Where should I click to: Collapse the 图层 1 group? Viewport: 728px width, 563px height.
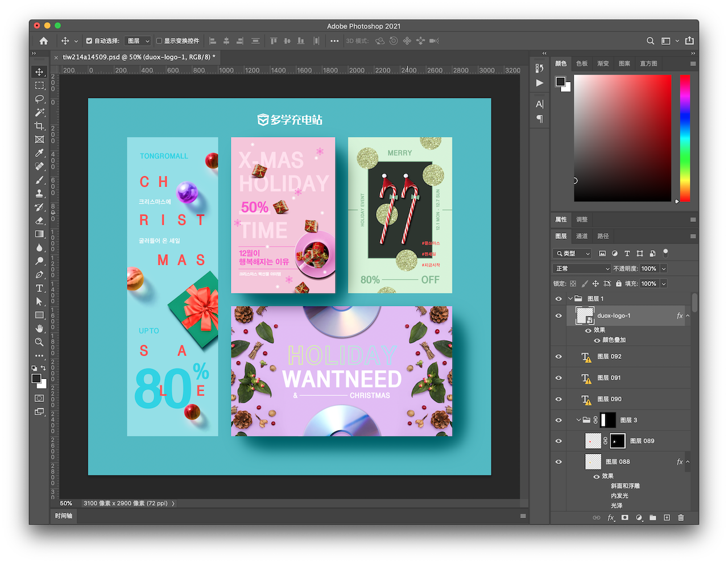(570, 299)
